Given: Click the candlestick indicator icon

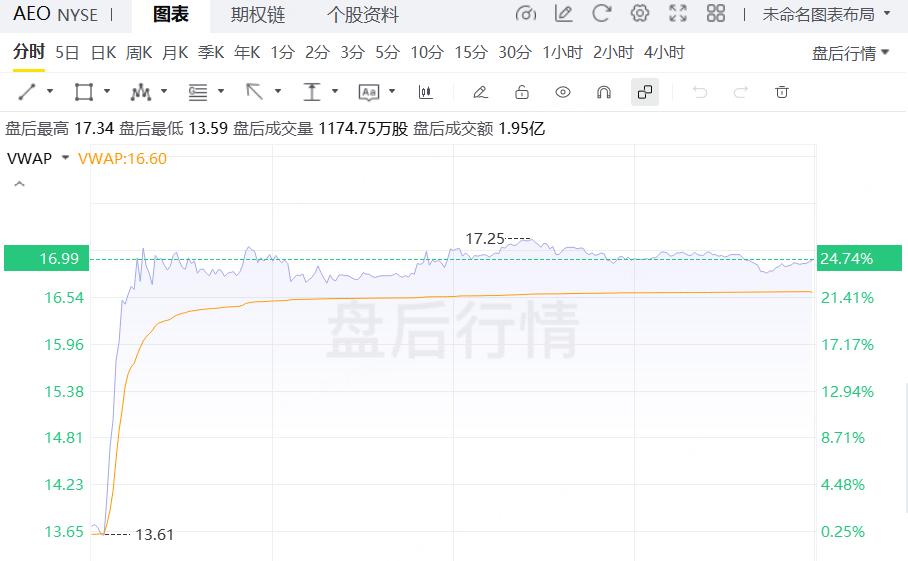Looking at the screenshot, I should tap(426, 91).
